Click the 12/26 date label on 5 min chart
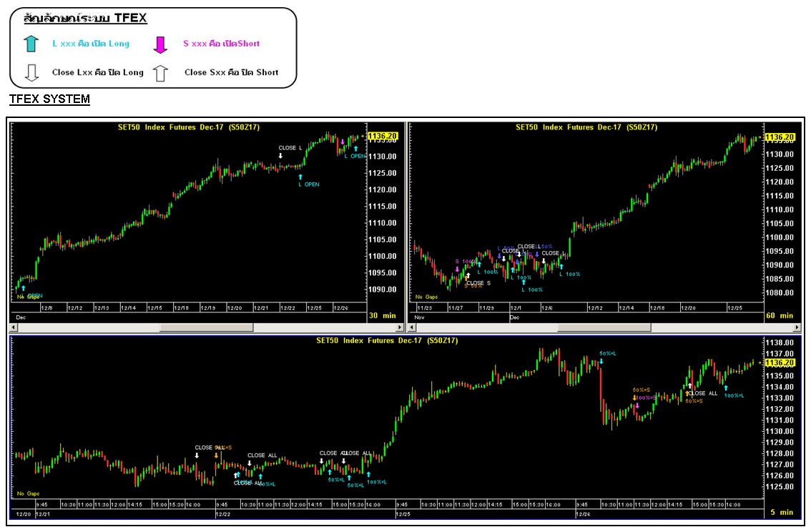This screenshot has height=532, width=811. [584, 514]
